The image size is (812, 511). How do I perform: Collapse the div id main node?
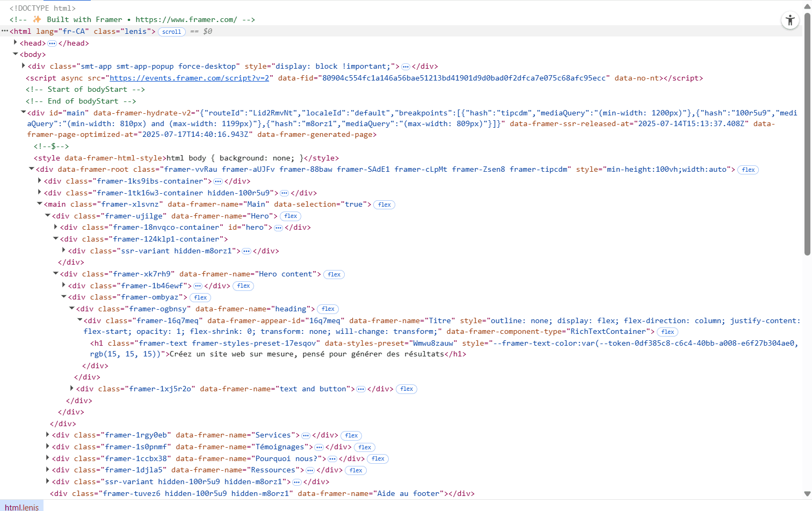(x=24, y=112)
